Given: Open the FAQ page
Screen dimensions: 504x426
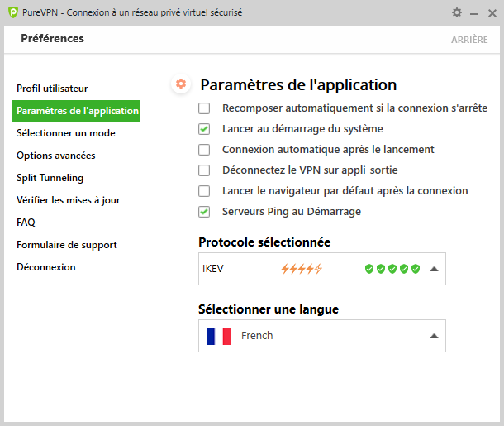Looking at the screenshot, I should 26,223.
